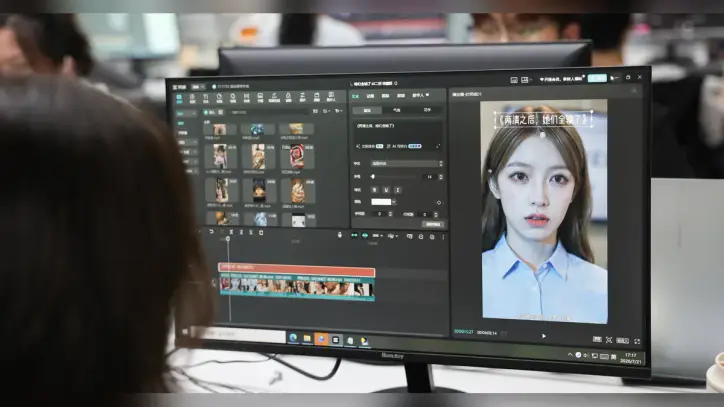Click the white text color swatch

click(381, 202)
